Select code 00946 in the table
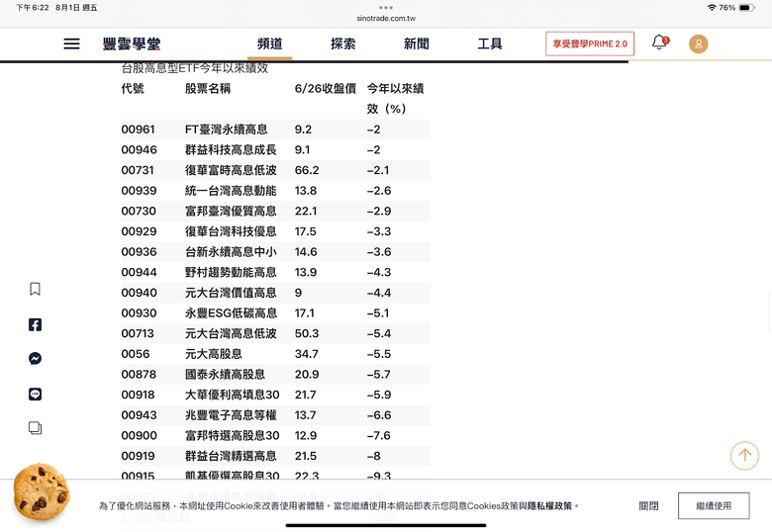Image resolution: width=772 pixels, height=532 pixels. point(139,149)
